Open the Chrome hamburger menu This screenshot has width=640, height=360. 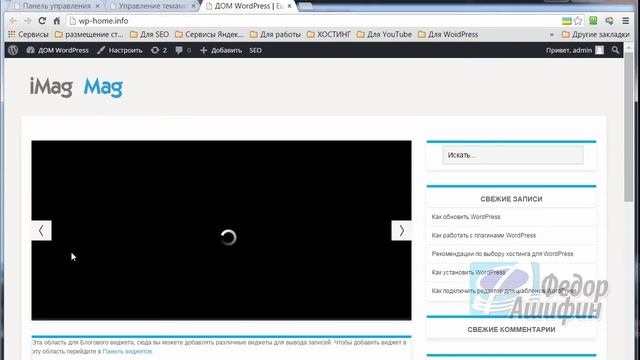click(x=626, y=20)
